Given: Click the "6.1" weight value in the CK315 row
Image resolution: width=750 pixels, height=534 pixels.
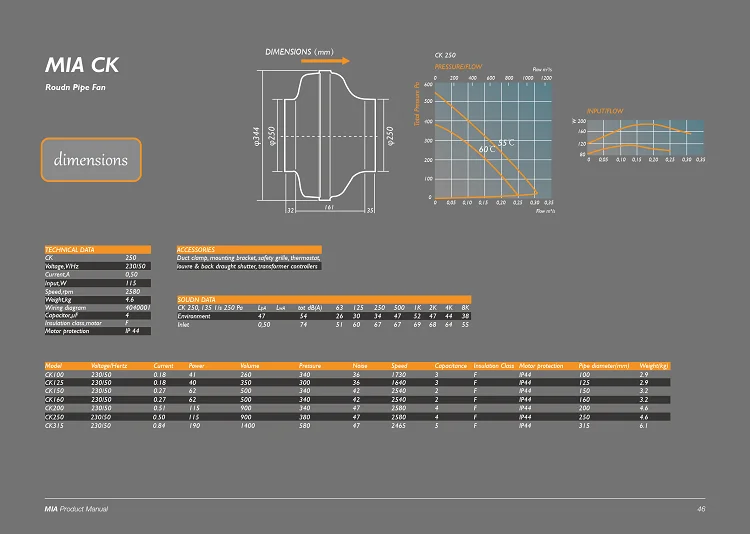Looking at the screenshot, I should click(644, 425).
